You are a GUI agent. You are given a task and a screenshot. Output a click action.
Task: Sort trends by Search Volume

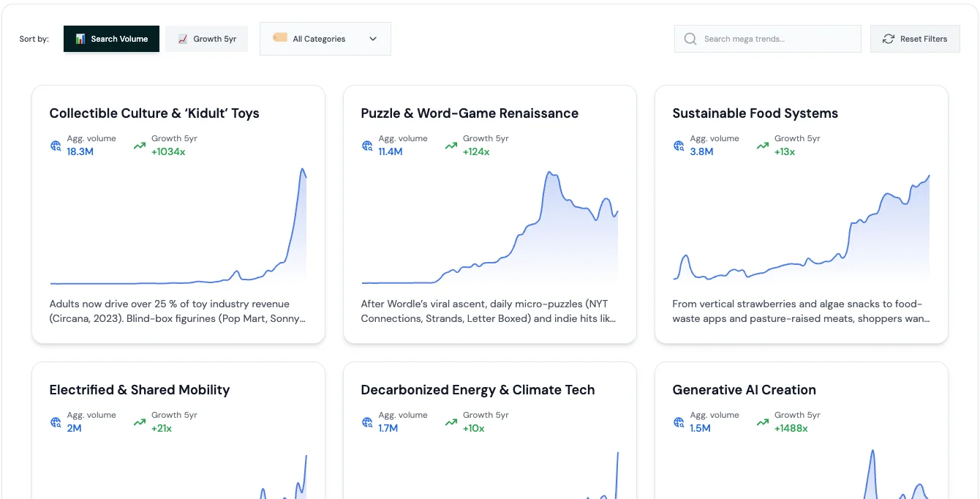pos(111,39)
